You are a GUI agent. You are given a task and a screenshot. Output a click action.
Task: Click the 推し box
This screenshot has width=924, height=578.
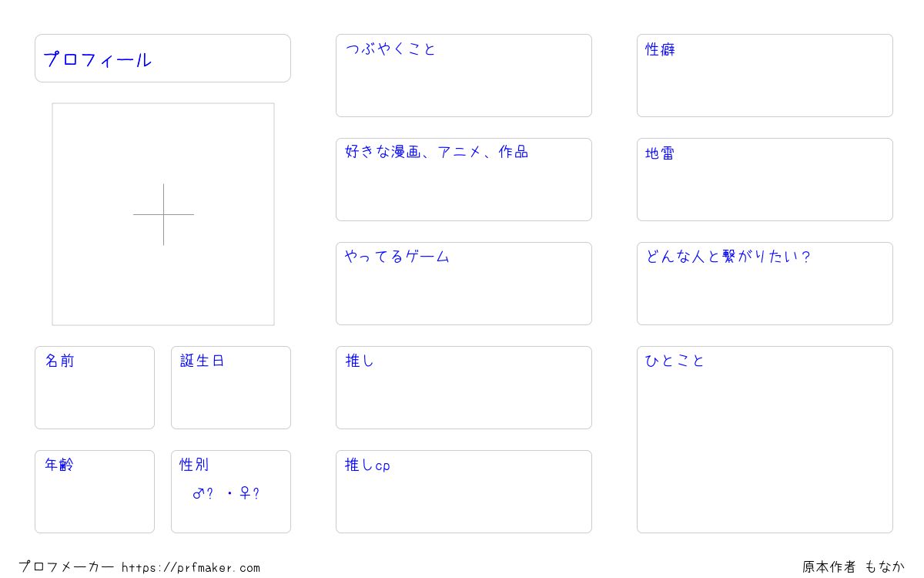click(x=464, y=388)
